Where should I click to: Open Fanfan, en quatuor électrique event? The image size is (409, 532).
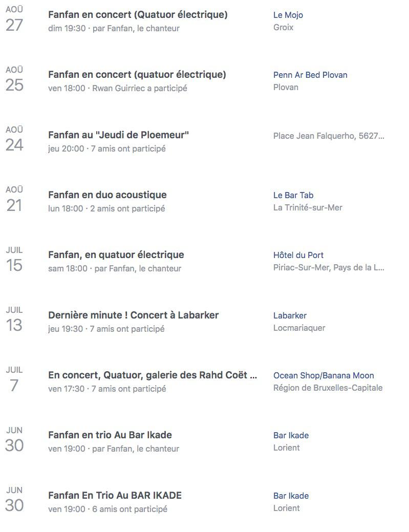tap(116, 255)
